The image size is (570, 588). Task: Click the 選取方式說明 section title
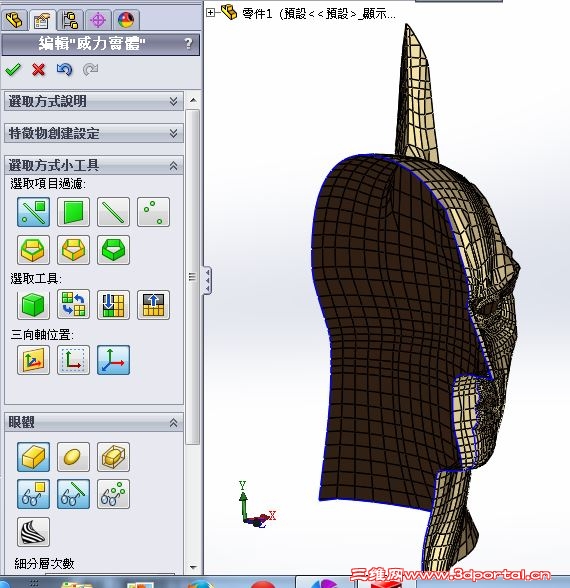point(48,101)
